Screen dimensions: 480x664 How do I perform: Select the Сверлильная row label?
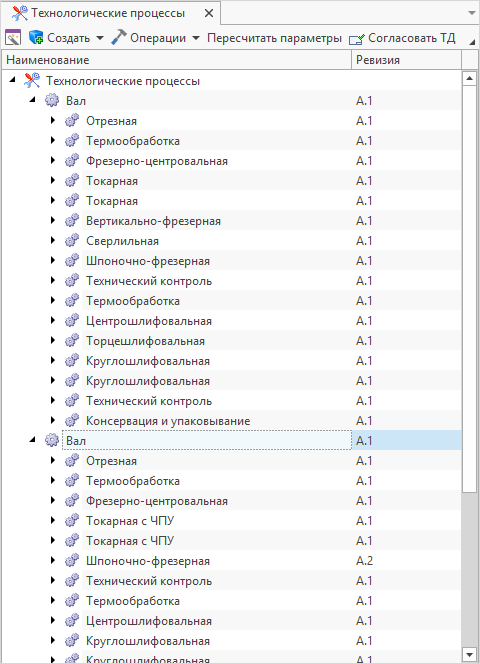click(x=122, y=241)
